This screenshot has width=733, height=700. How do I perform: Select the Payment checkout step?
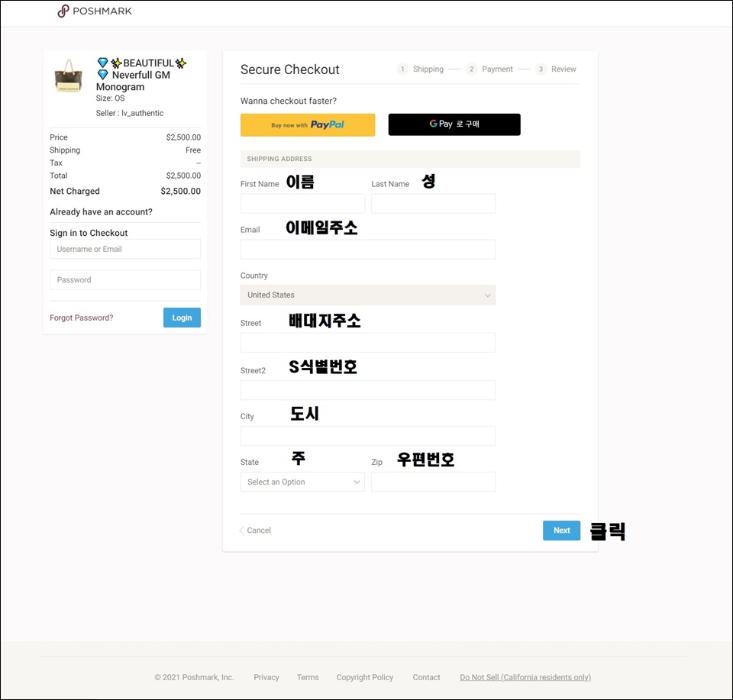point(490,69)
